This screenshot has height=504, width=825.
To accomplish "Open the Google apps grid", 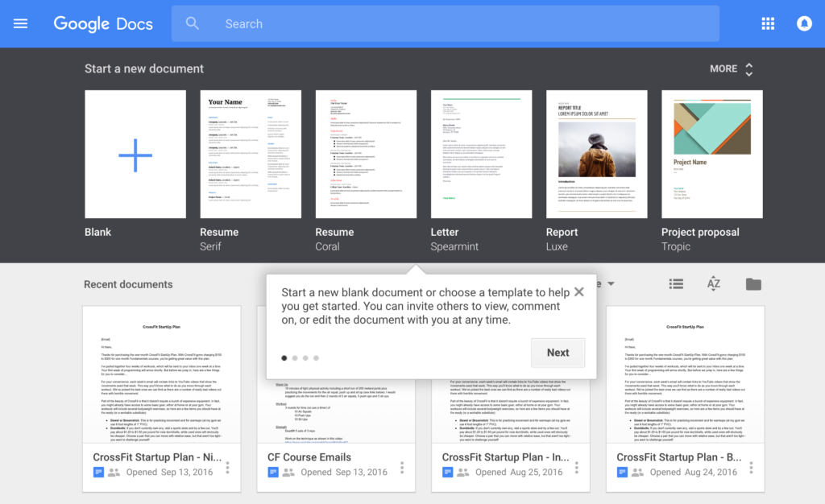I will 768,23.
